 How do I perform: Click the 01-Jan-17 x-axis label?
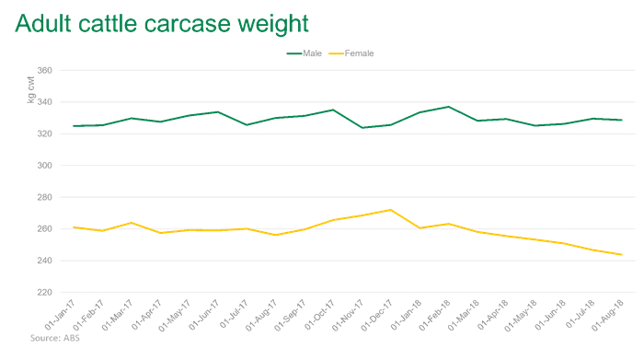60,315
